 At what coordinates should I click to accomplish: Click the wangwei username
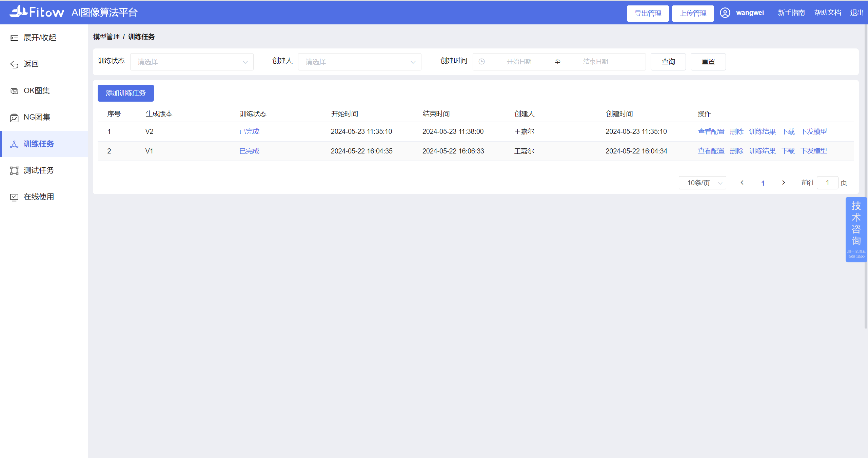750,13
